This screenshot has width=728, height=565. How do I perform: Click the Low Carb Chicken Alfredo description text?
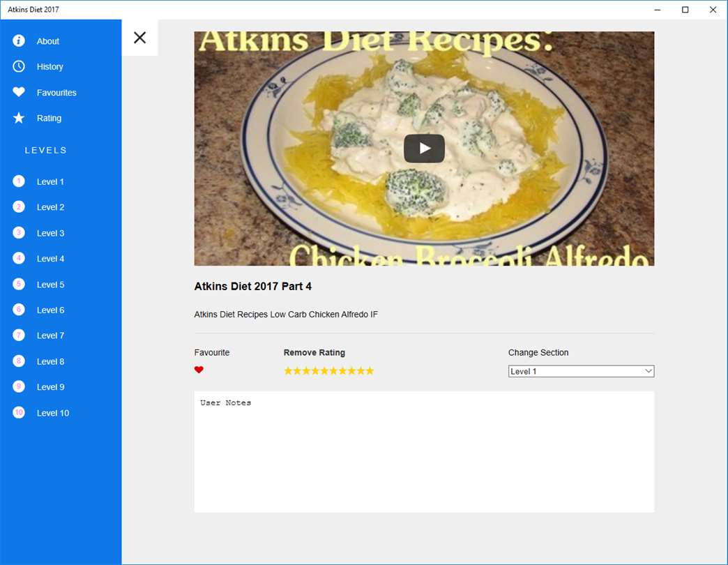[x=286, y=315]
